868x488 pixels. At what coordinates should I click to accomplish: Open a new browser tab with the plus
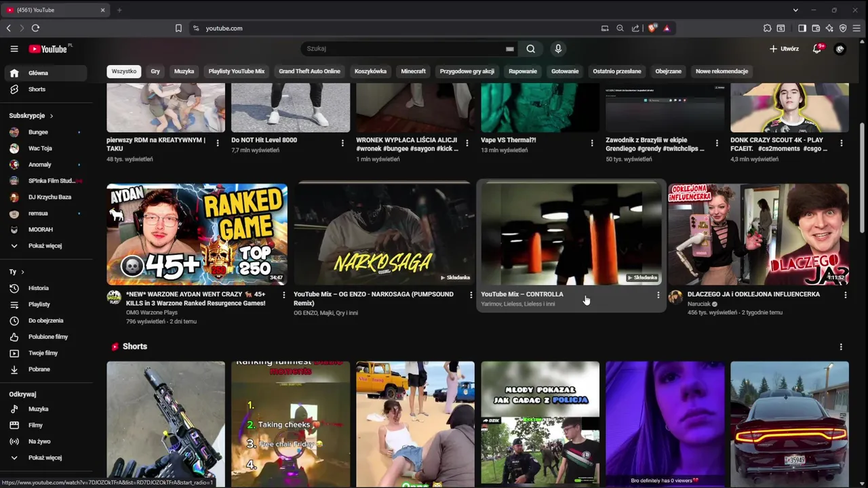click(x=119, y=10)
